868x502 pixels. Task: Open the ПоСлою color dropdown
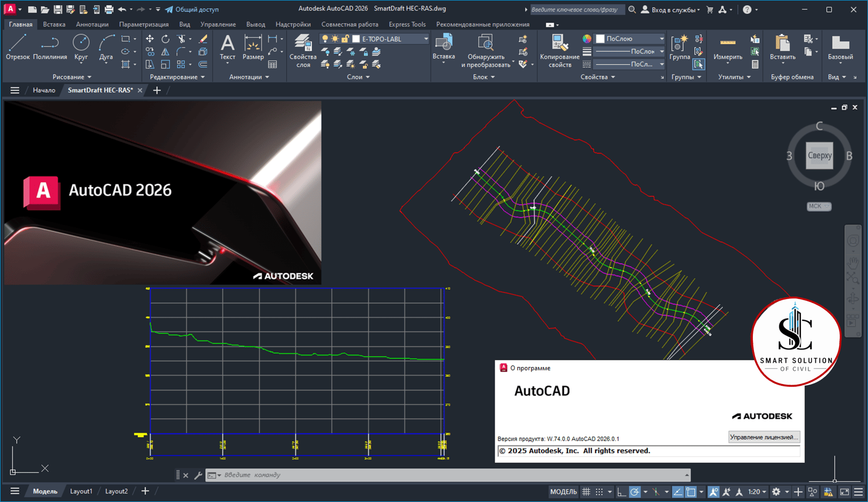tap(661, 39)
